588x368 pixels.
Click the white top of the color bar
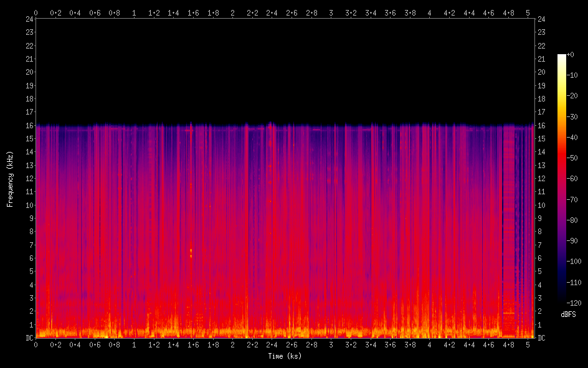pos(562,57)
